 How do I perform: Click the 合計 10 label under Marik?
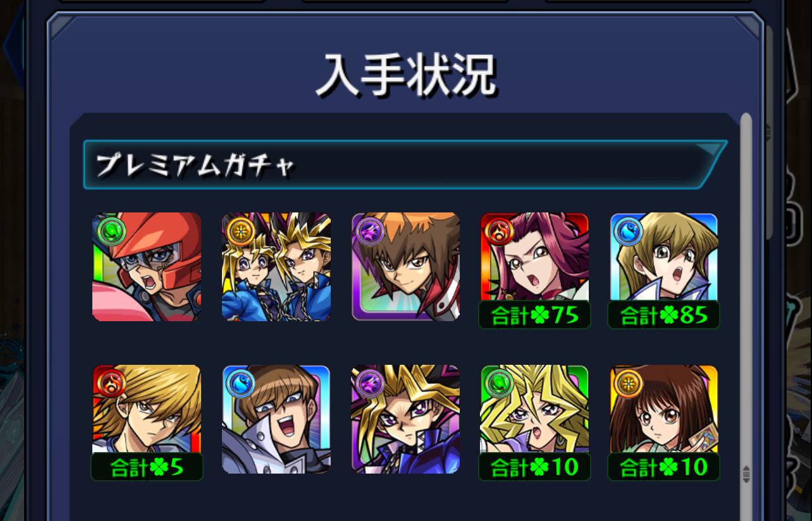pyautogui.click(x=535, y=467)
